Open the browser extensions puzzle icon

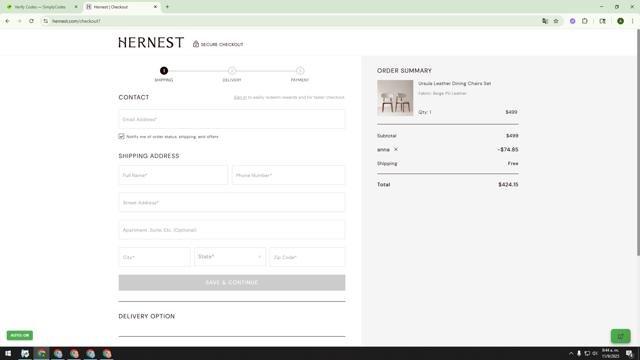click(x=585, y=21)
